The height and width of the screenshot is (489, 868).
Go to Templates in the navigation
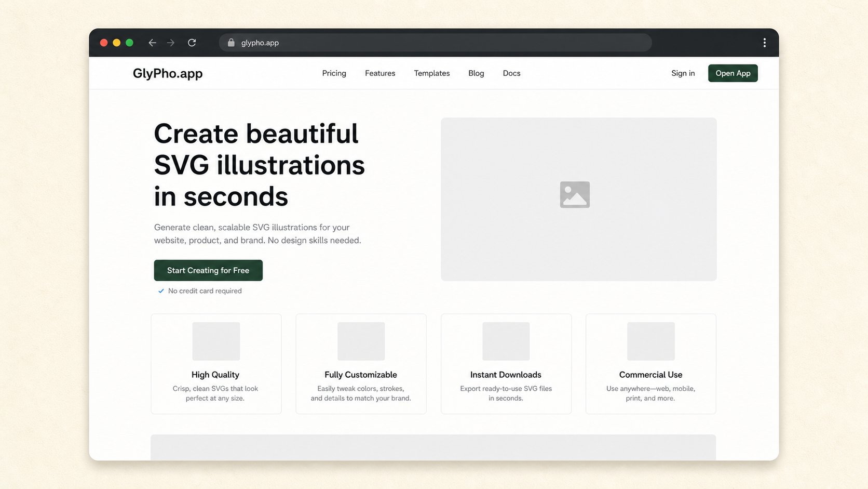(432, 73)
